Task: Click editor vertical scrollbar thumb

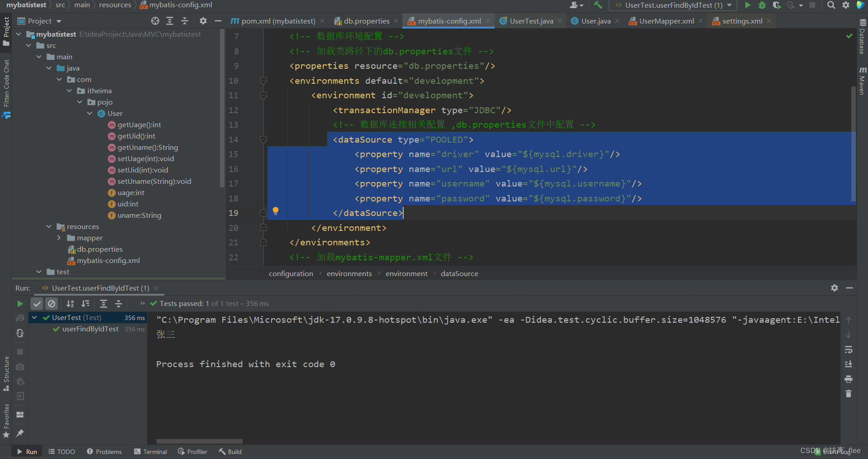Action: click(854, 145)
